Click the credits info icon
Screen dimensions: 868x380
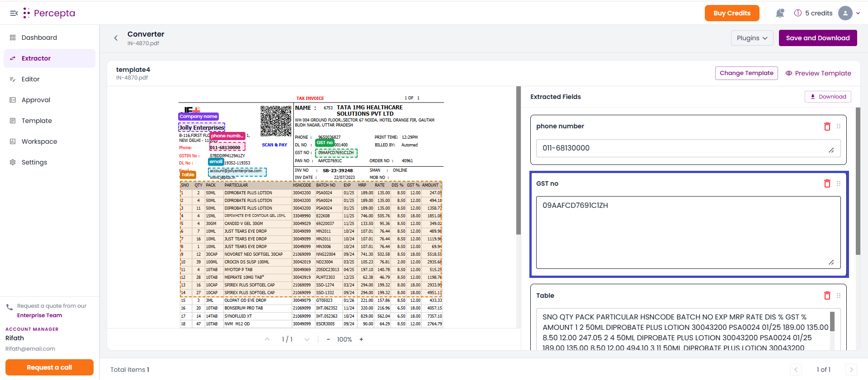click(x=798, y=13)
